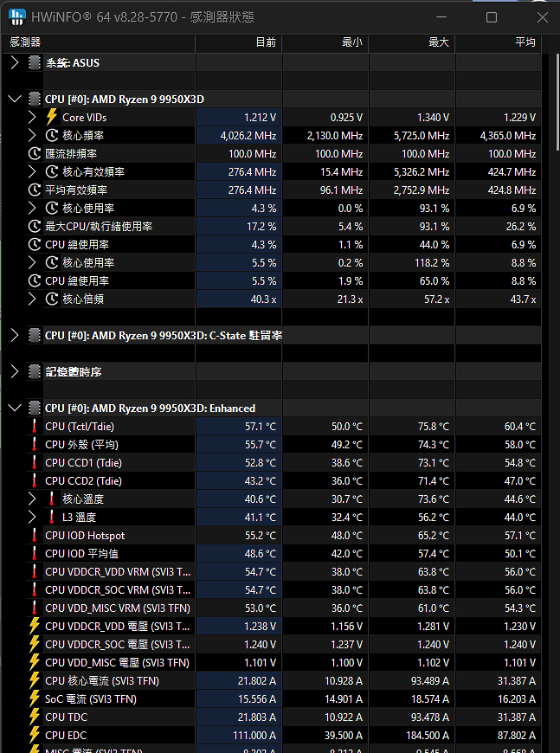Screen dimensions: 560x753
Task: Expand the Core VIDs row
Action: [32, 117]
